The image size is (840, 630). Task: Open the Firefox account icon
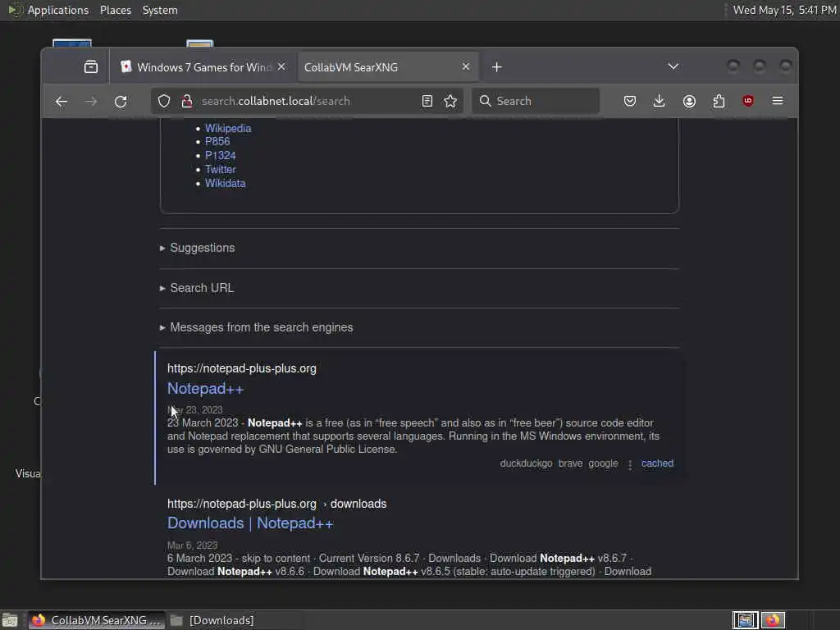tap(689, 101)
